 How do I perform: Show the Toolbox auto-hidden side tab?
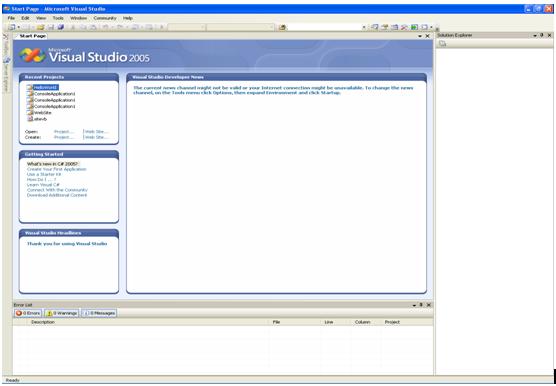coord(6,45)
